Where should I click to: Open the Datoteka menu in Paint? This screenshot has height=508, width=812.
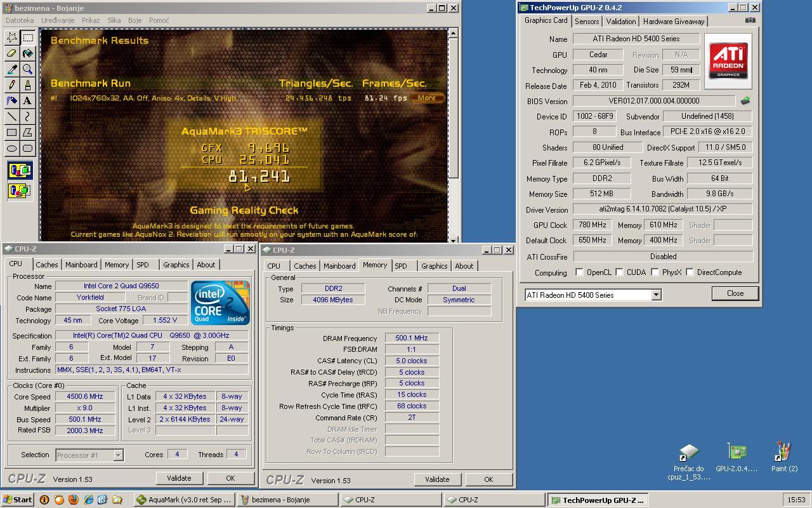click(x=20, y=20)
